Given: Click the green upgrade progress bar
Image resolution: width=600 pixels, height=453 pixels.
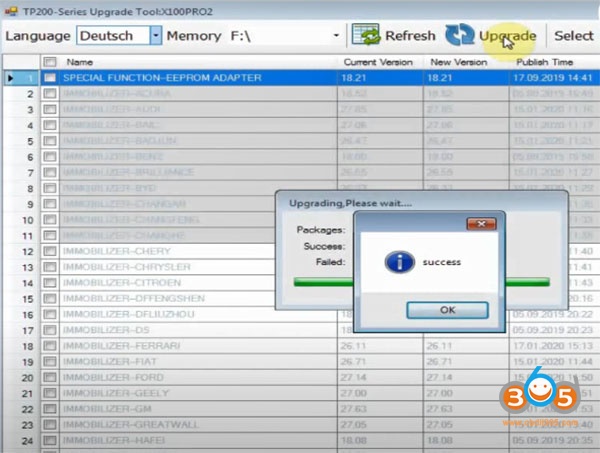Looking at the screenshot, I should (421, 282).
